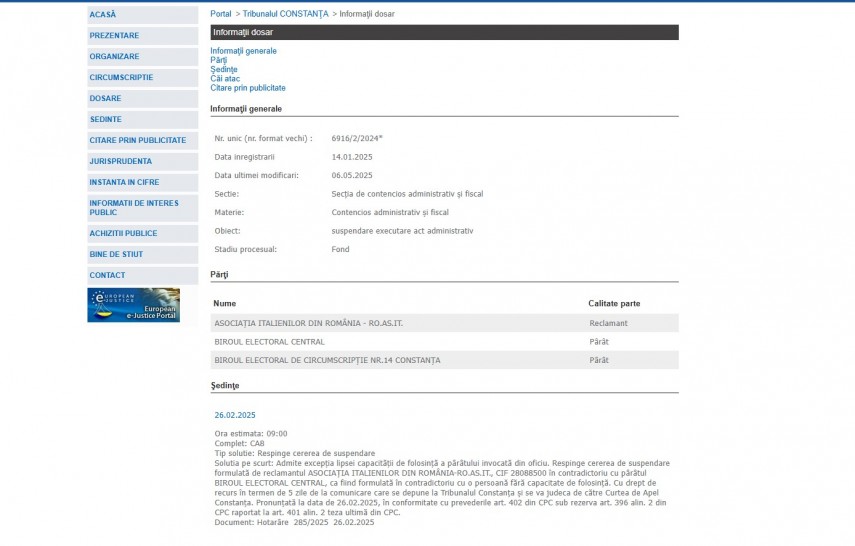Click party 'ASOCIAȚIA ITALIENILOR DIN ROMÂNIA - RO.AS.IT.'

tap(309, 323)
